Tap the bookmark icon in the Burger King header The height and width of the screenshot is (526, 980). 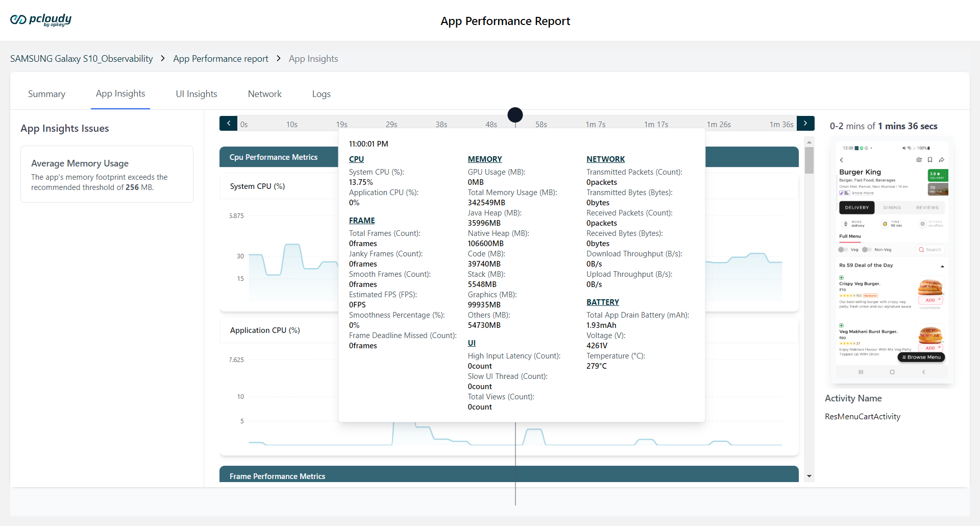click(x=930, y=160)
